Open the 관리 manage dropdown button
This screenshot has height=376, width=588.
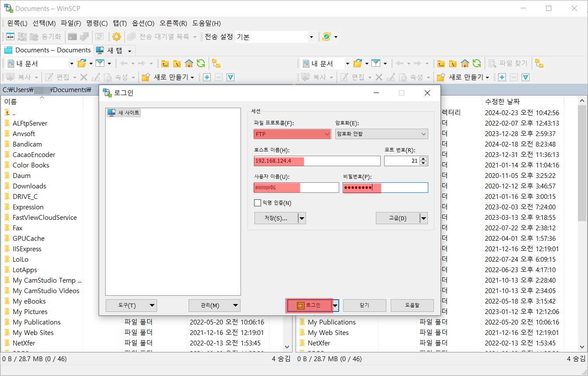click(x=214, y=306)
